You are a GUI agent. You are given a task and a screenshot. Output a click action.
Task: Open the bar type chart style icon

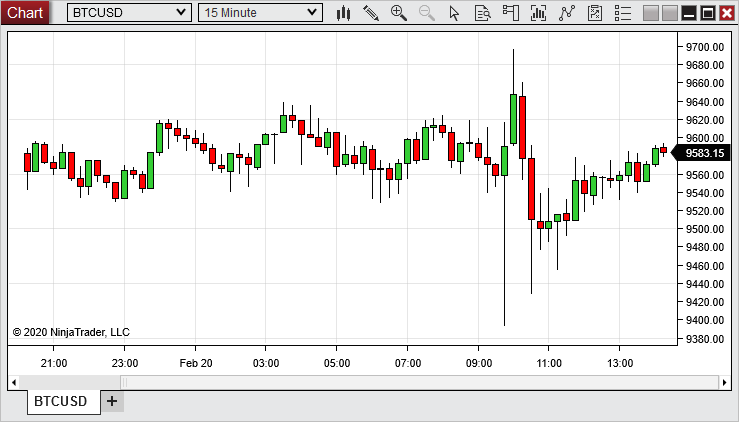pos(343,13)
